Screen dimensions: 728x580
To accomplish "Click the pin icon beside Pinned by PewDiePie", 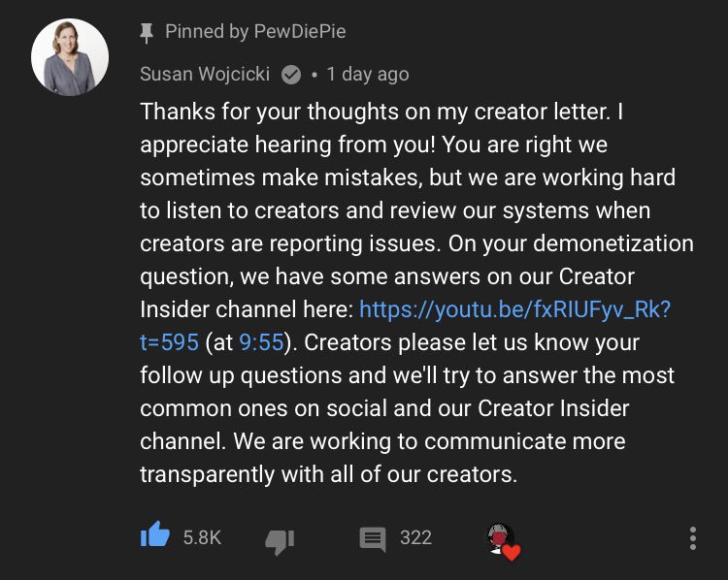I will pos(147,33).
